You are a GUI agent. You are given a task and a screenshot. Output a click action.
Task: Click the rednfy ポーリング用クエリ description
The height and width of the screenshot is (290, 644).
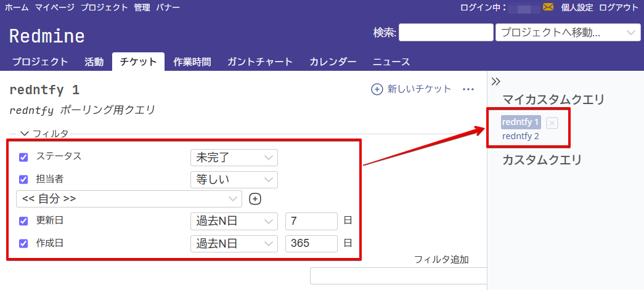(x=82, y=110)
